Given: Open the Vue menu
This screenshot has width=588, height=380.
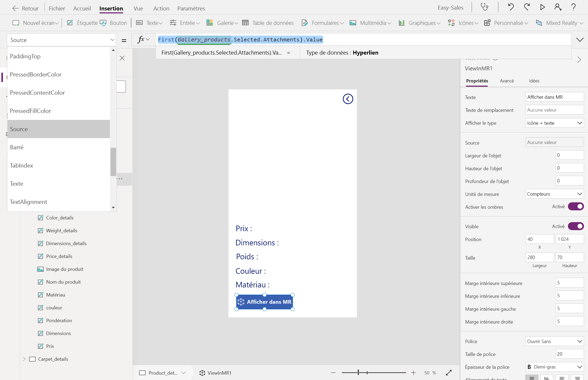Looking at the screenshot, I should tap(138, 8).
